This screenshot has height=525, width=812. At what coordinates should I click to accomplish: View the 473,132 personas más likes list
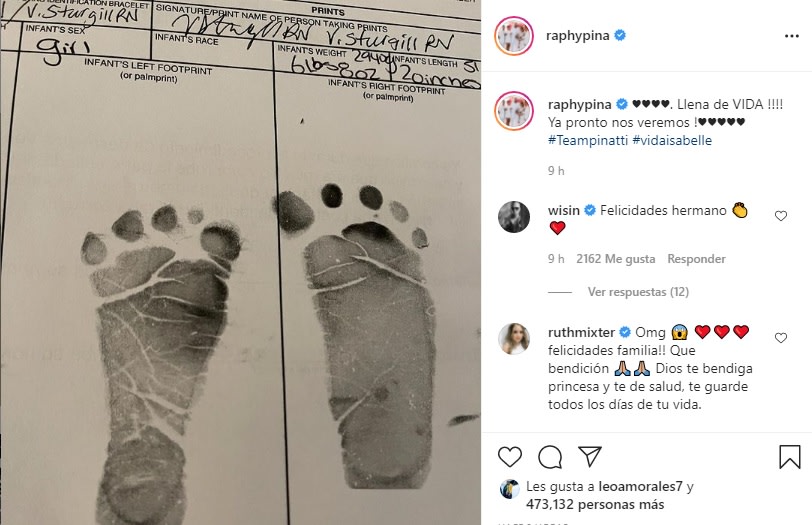coord(595,504)
